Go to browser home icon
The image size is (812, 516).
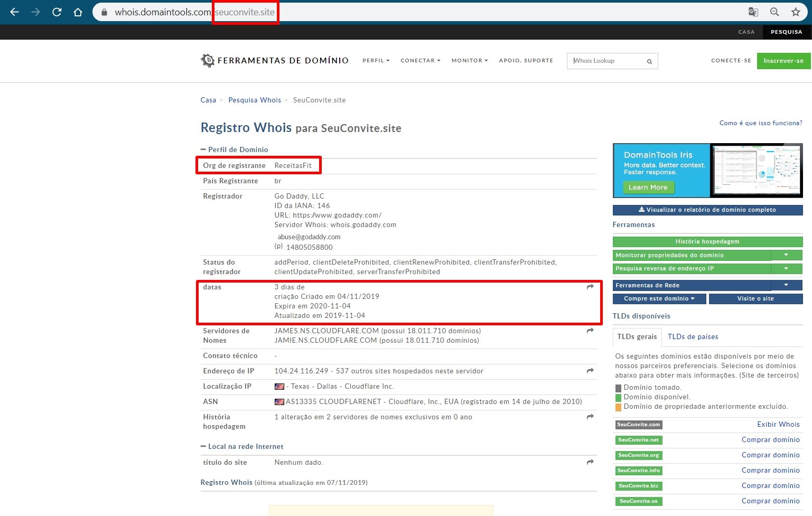point(78,12)
